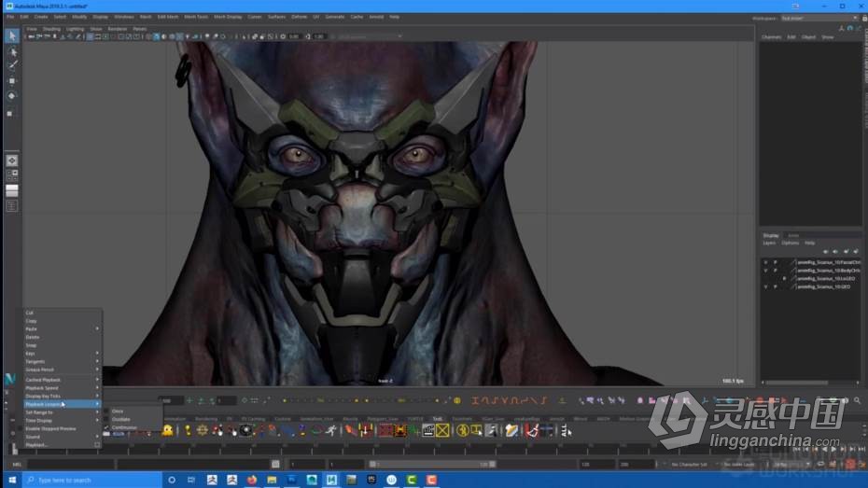Expand the Set Range to submenu

coord(62,412)
